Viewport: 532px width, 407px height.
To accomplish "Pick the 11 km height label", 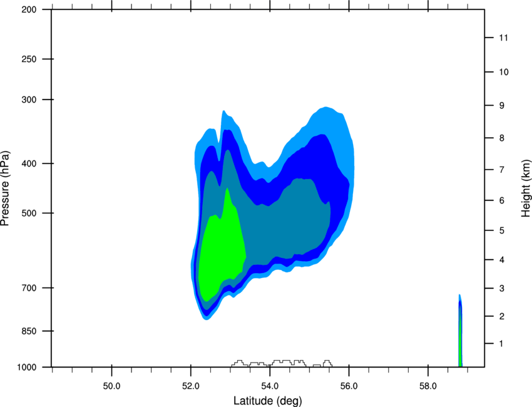I will coord(503,38).
